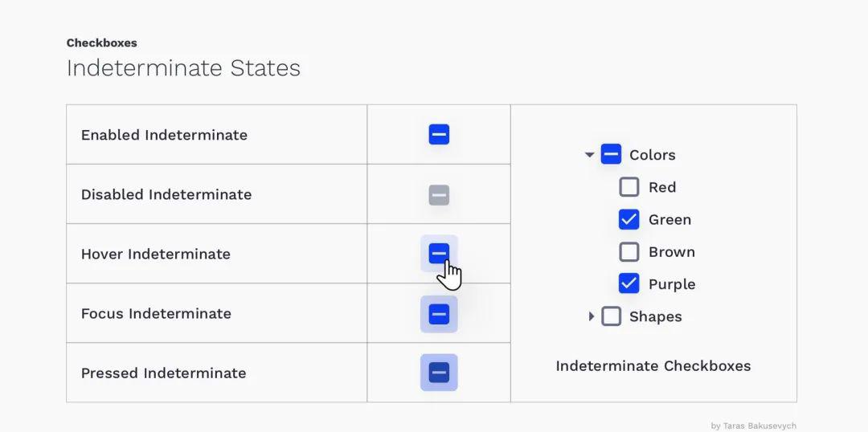
Task: Click the Pressed Indeterminate checkbox
Action: (439, 373)
